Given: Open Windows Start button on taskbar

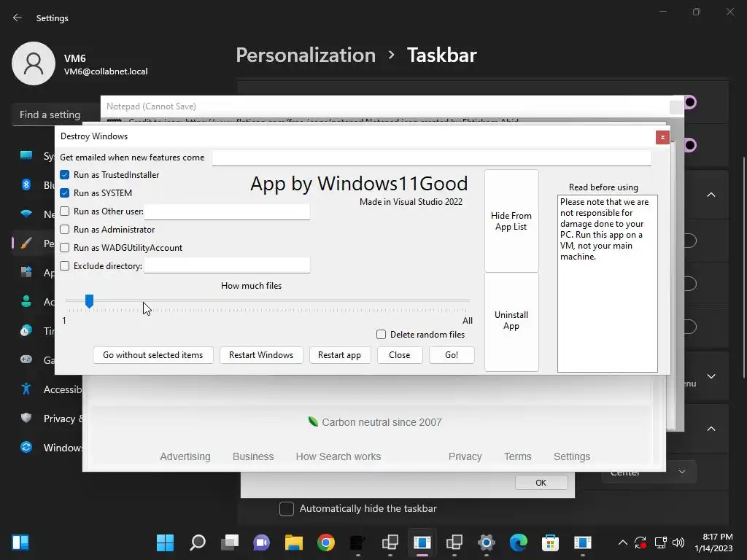Looking at the screenshot, I should 166,542.
